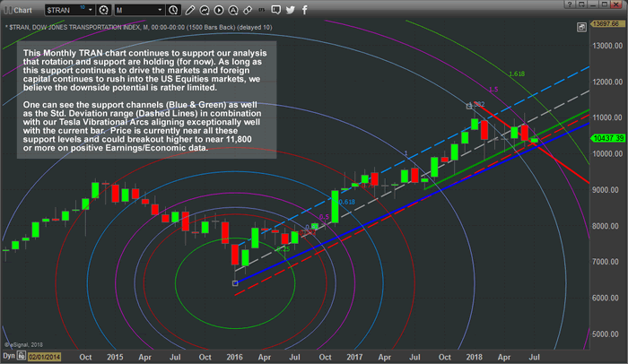This screenshot has height=364, width=628.
Task: Click the blue 0.618 arc label
Action: click(x=347, y=202)
